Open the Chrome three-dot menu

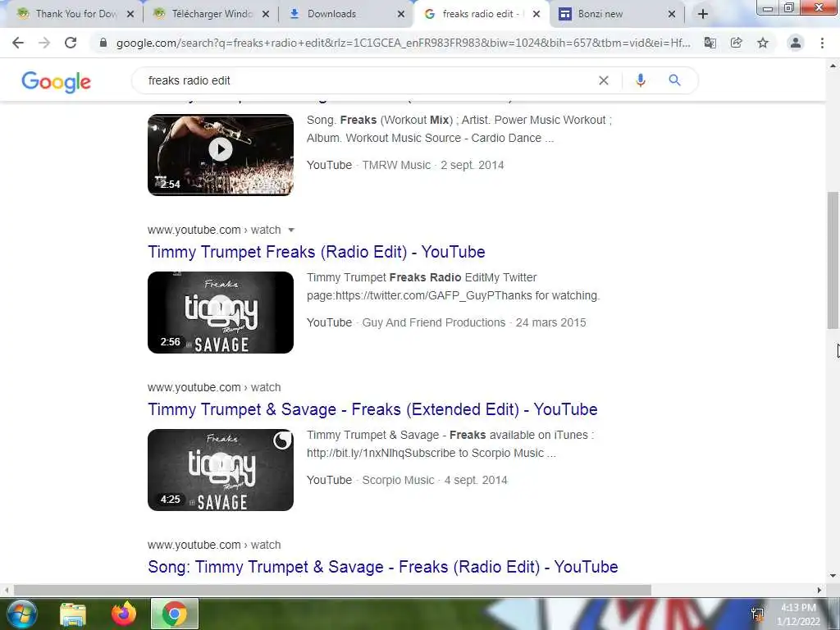coord(822,43)
